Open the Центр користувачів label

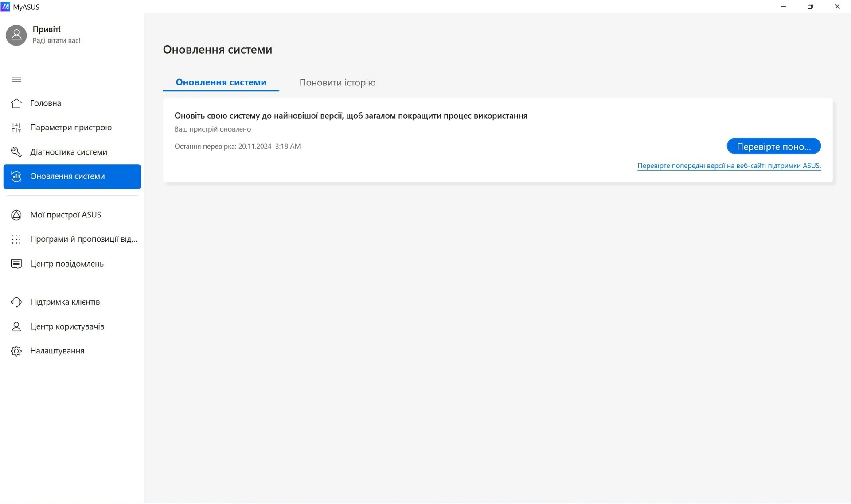(67, 326)
